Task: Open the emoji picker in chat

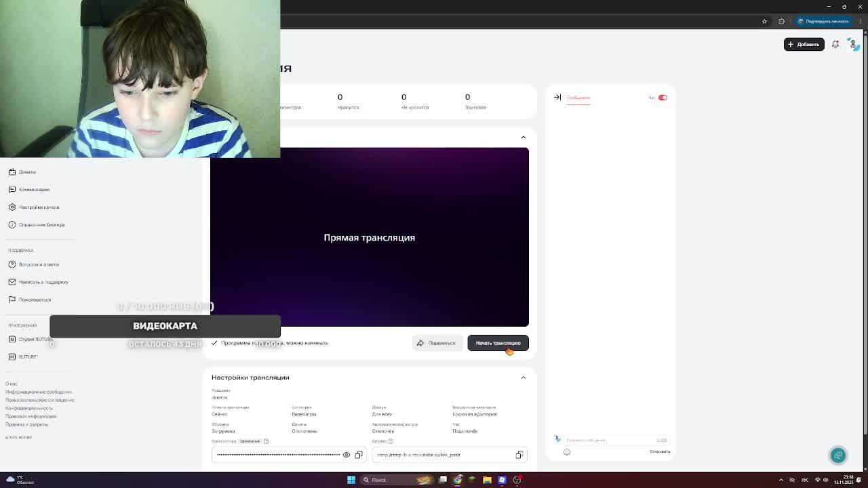Action: (x=567, y=452)
